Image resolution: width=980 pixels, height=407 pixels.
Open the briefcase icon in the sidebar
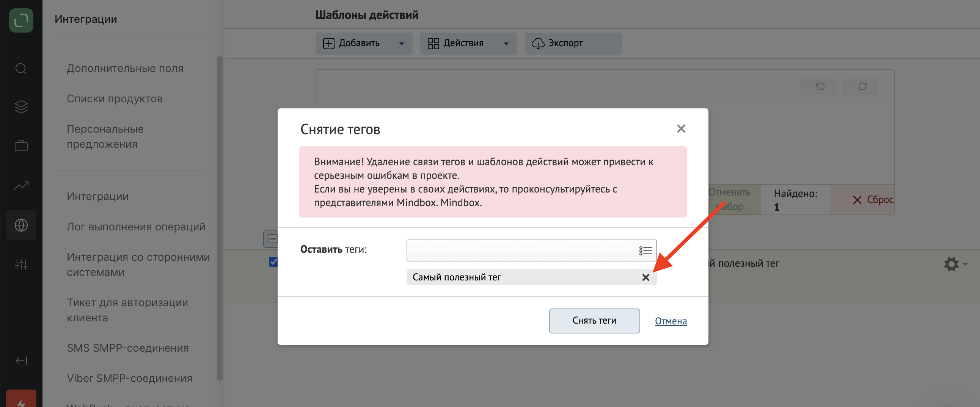(x=21, y=146)
